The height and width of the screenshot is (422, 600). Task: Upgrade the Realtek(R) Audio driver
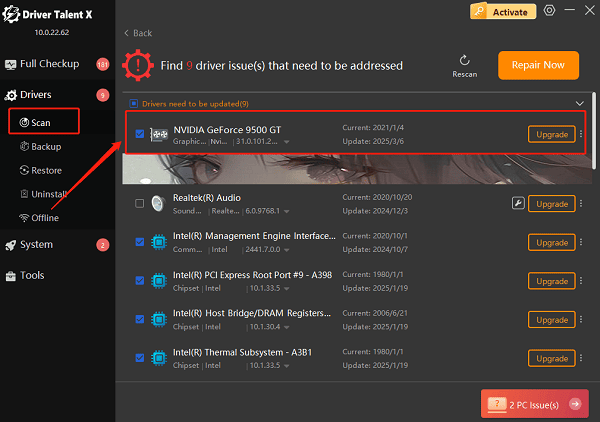pos(552,204)
